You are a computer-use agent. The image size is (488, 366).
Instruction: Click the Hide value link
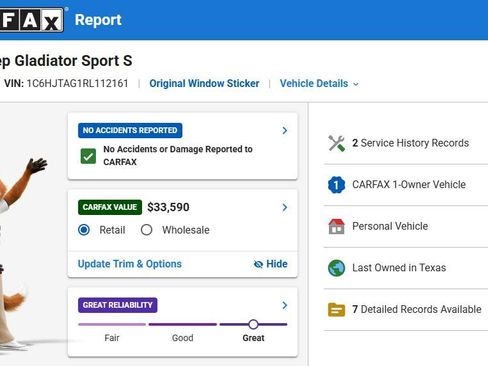271,264
